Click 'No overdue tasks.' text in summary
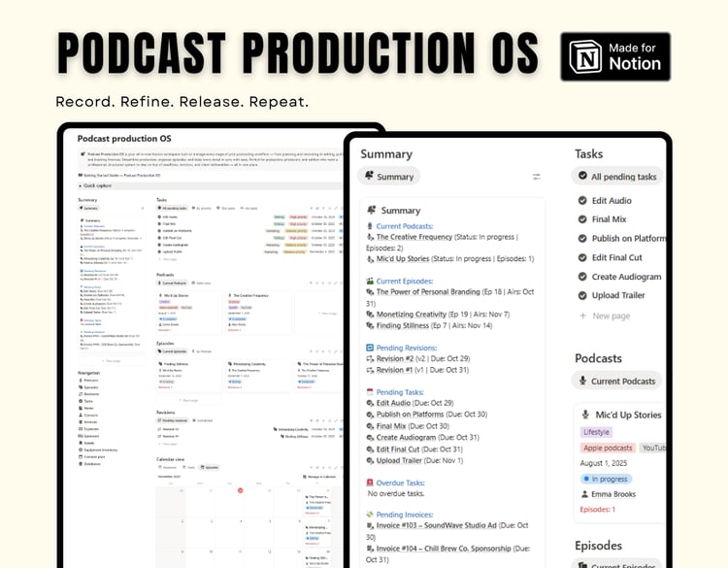Viewport: 728px width, 568px height. click(396, 493)
